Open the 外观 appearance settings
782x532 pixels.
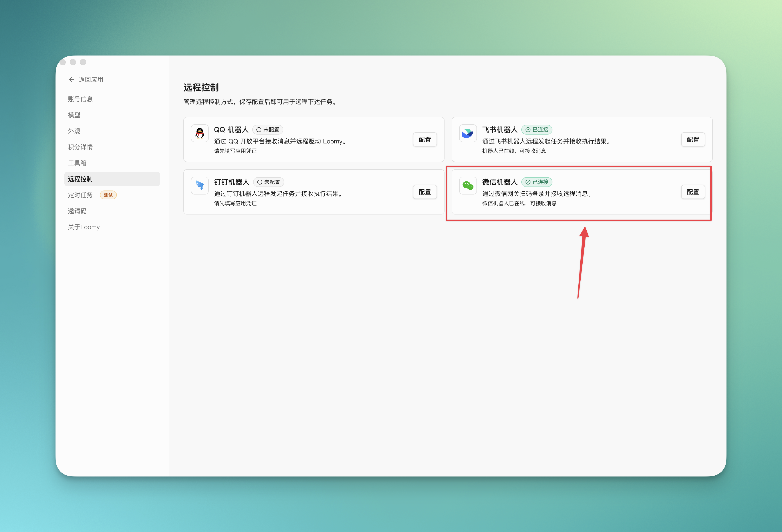74,131
